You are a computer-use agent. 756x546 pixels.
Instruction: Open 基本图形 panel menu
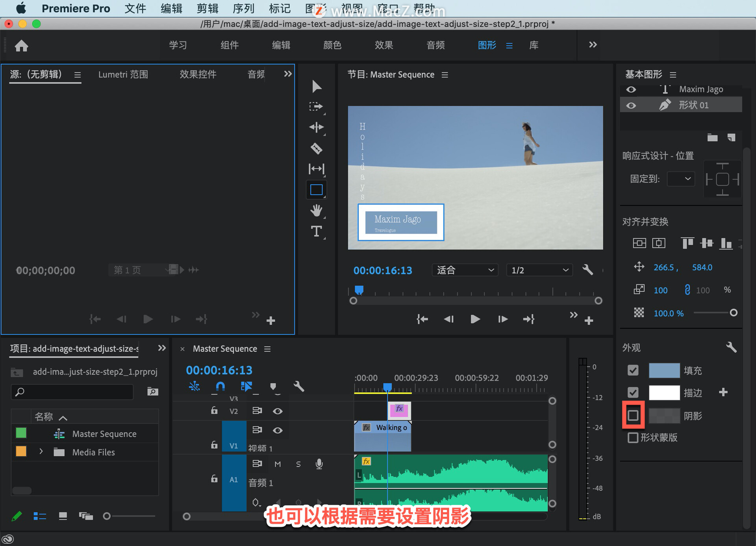[673, 74]
